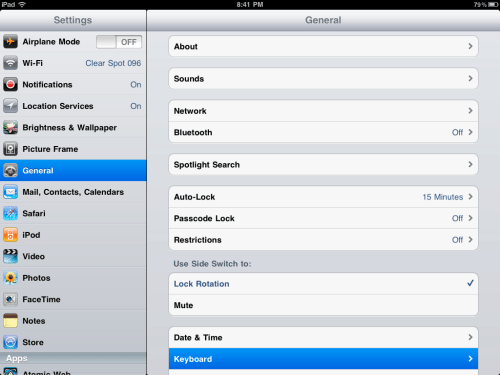Open the Keyboard row
The height and width of the screenshot is (375, 500).
pos(323,359)
